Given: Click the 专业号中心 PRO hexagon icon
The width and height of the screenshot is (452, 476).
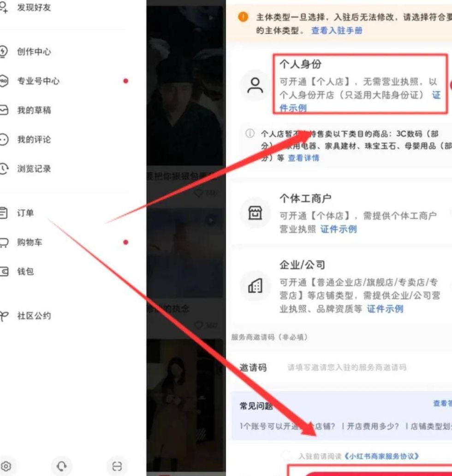Looking at the screenshot, I should click(x=4, y=81).
